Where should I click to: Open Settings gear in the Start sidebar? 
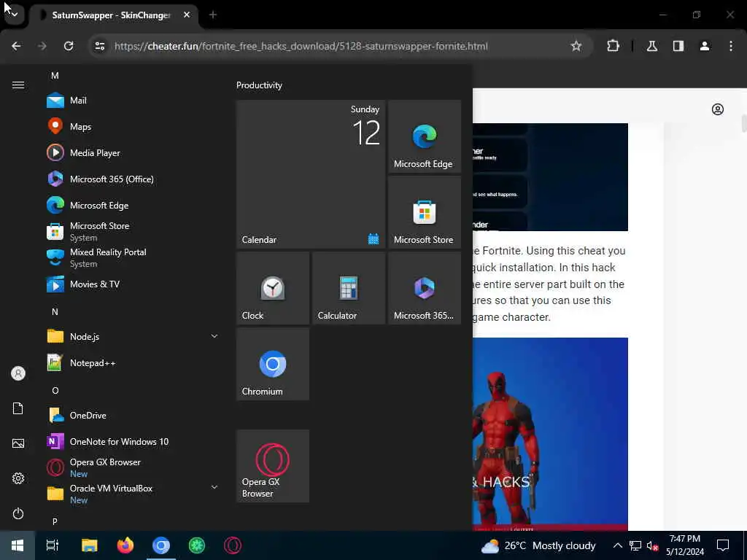pyautogui.click(x=18, y=478)
